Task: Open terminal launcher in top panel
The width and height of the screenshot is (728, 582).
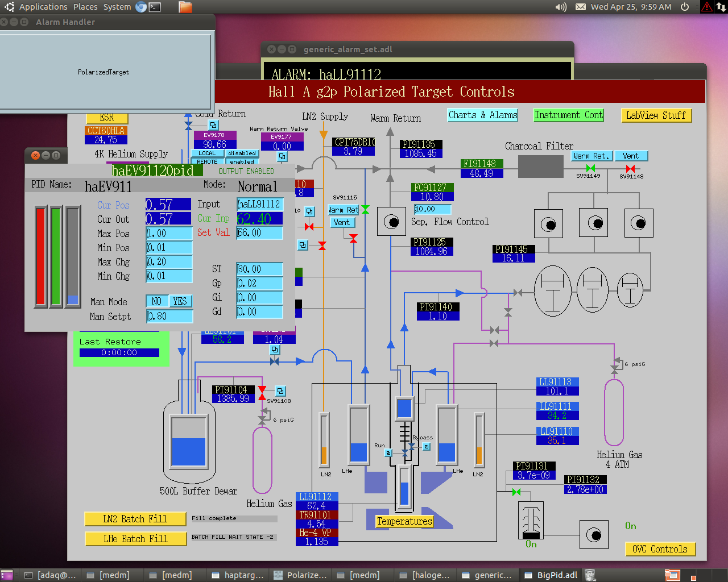Action: tap(155, 7)
